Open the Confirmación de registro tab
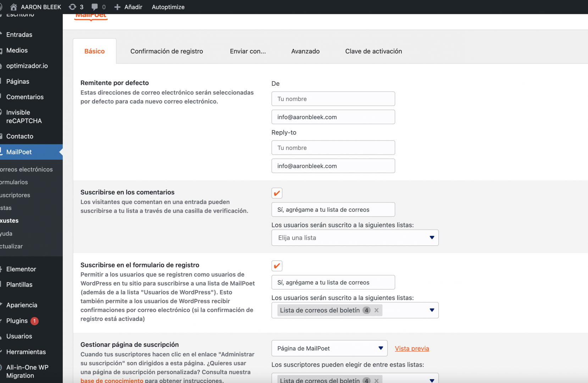Image resolution: width=588 pixels, height=383 pixels. tap(167, 51)
